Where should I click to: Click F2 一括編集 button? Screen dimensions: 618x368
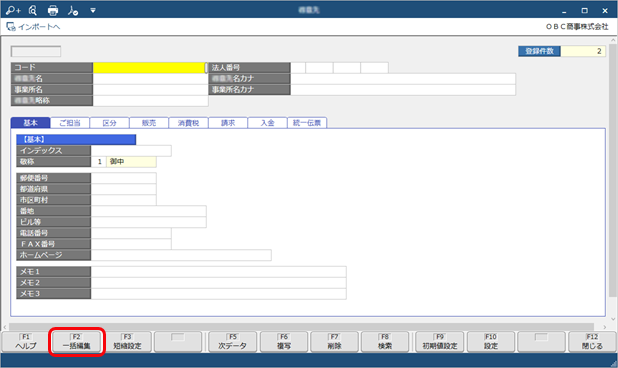(x=76, y=342)
